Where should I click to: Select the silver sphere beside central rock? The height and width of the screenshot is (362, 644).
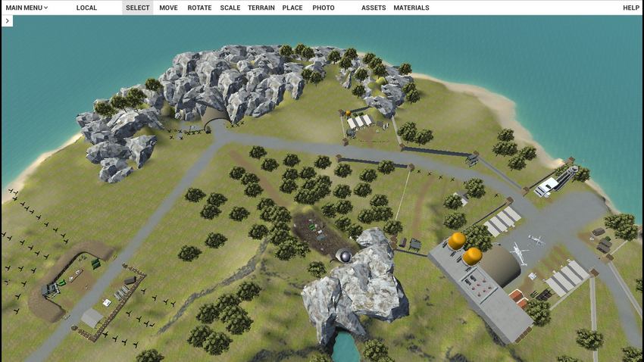(345, 257)
